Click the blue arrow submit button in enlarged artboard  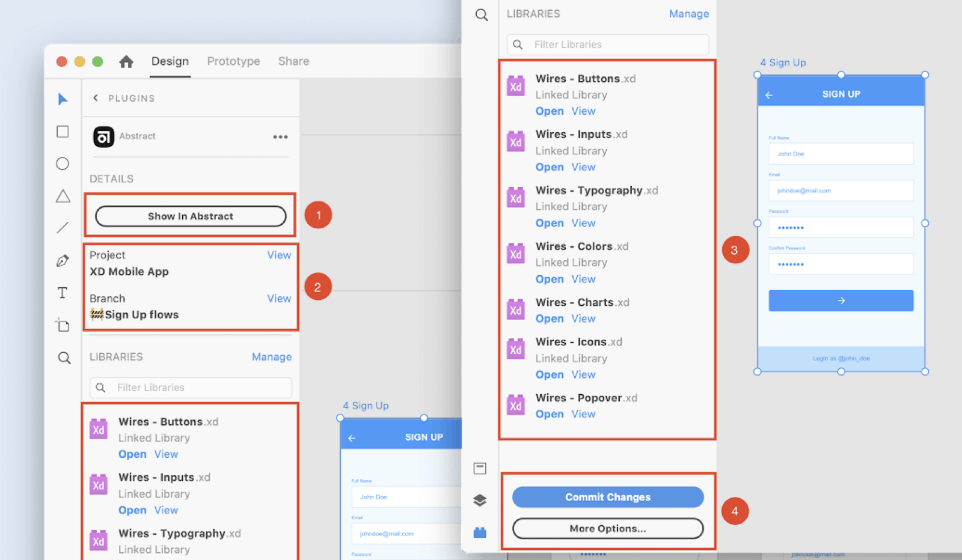pos(841,300)
